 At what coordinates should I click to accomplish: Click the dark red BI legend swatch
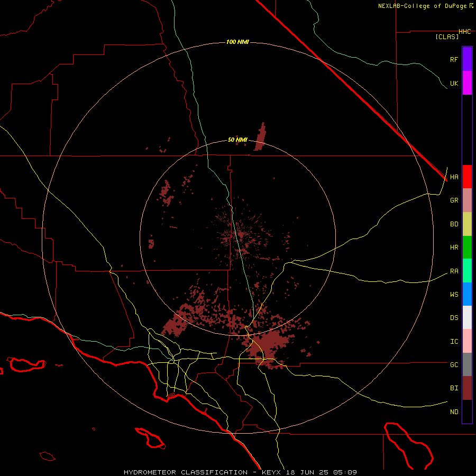467,388
